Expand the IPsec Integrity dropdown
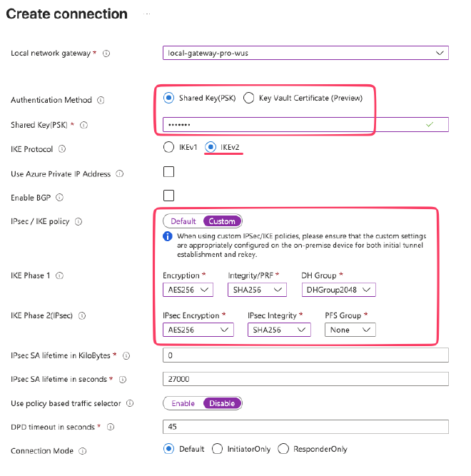471x476 pixels. coord(279,330)
